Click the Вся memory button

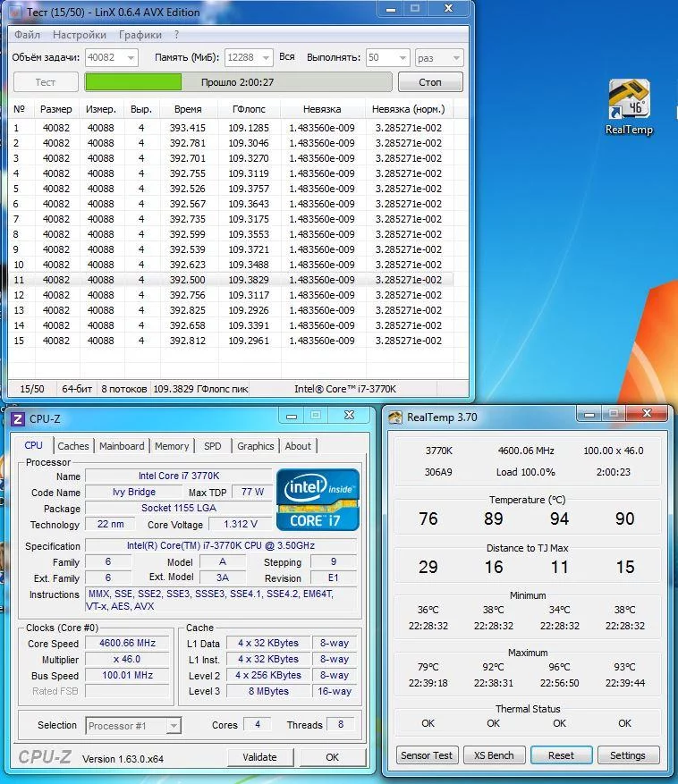287,57
